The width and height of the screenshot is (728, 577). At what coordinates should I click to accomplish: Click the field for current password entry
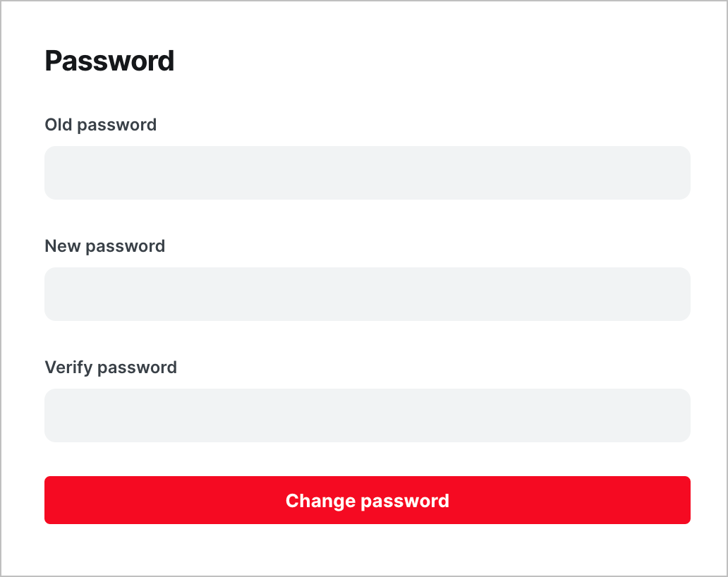click(368, 173)
